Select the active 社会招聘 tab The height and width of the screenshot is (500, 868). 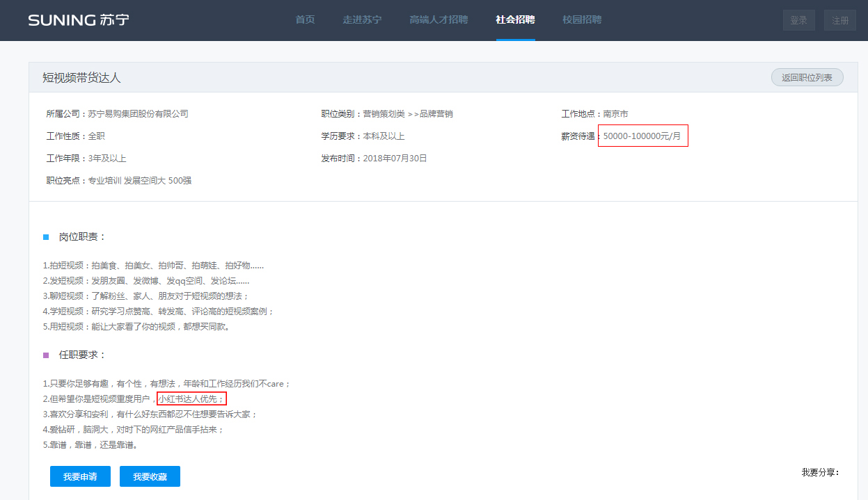[x=516, y=20]
